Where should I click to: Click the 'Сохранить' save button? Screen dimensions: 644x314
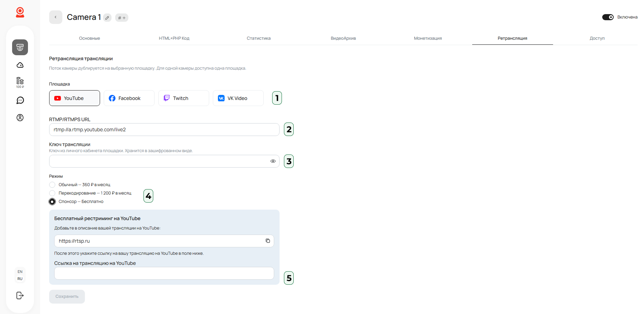[67, 296]
